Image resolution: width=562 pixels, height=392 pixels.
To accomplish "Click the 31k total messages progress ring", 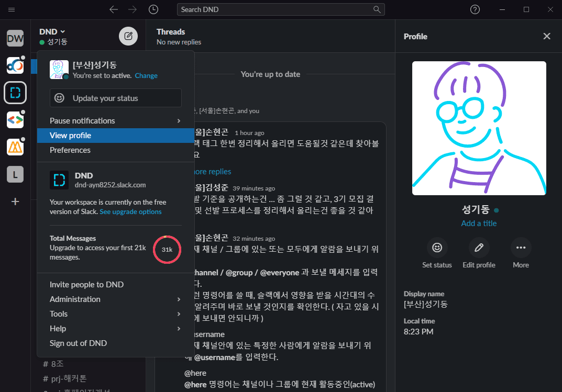I will pos(167,250).
